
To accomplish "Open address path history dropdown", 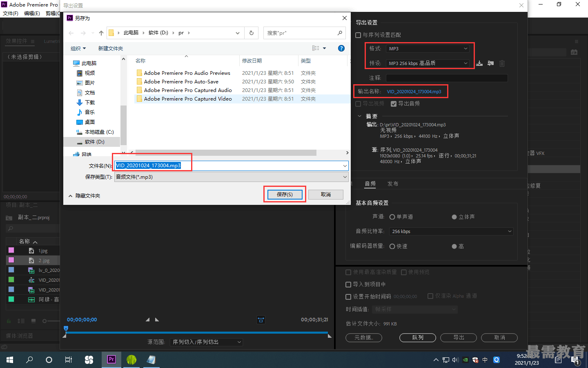I will click(238, 33).
